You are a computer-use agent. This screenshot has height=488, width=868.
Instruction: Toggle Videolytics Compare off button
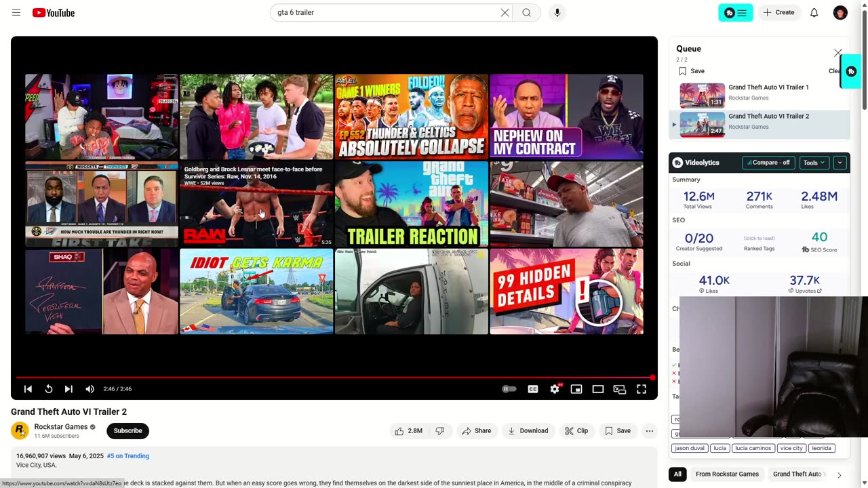(768, 163)
